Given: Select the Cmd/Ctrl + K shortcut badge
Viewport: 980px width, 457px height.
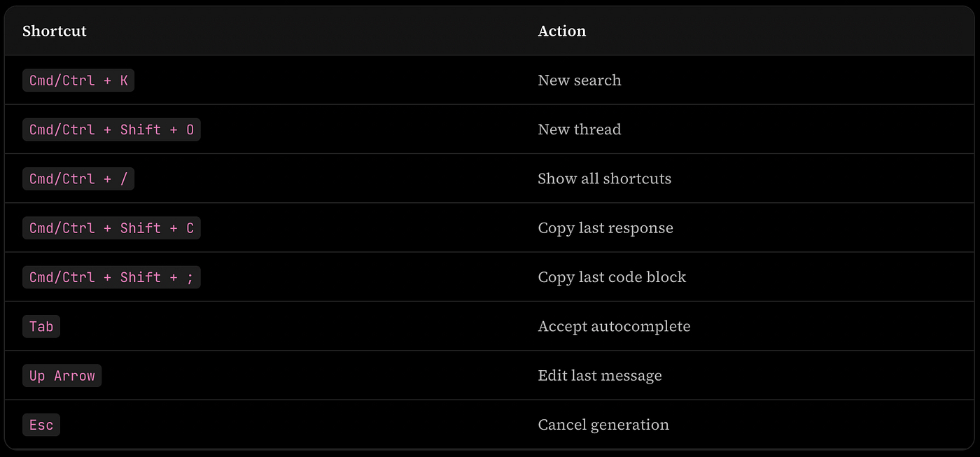Looking at the screenshot, I should coord(78,80).
